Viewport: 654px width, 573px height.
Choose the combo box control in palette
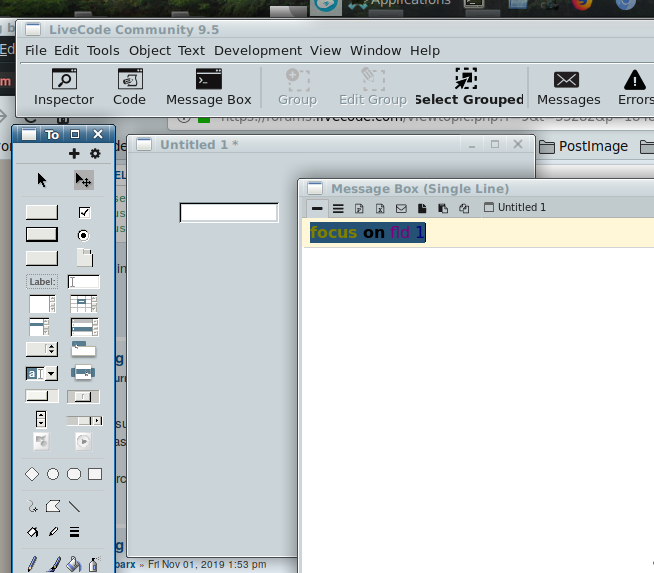(41, 373)
